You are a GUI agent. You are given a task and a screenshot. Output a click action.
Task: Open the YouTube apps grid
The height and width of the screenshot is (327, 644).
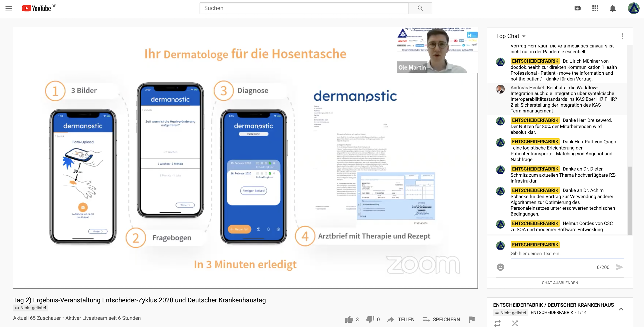[595, 8]
